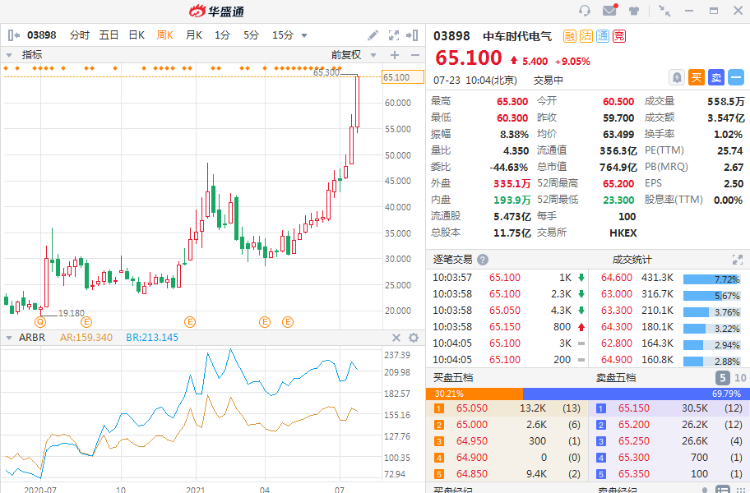Screen dimensions: 750x493
Task: Zoom in chart with plus button
Action: pyautogui.click(x=395, y=55)
